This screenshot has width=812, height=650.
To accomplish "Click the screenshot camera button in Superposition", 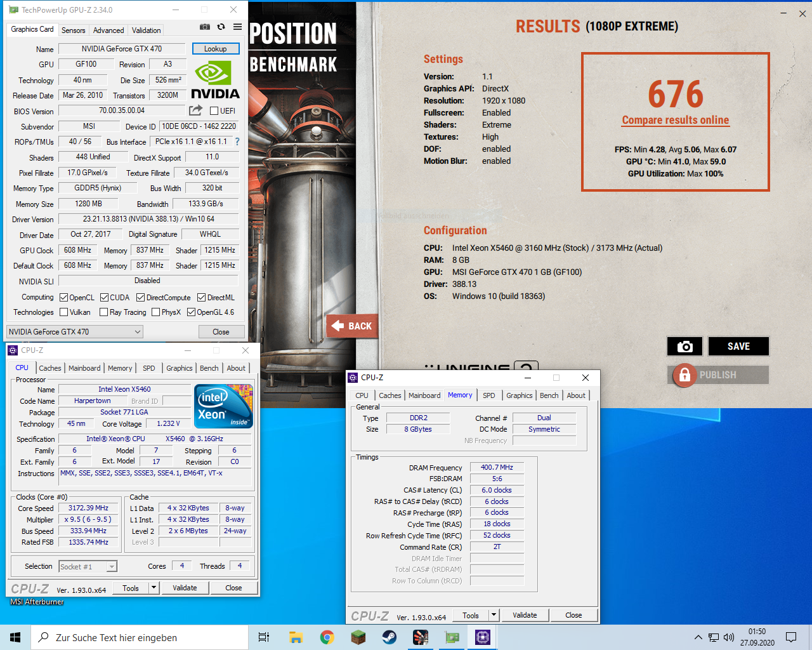I will tap(684, 347).
